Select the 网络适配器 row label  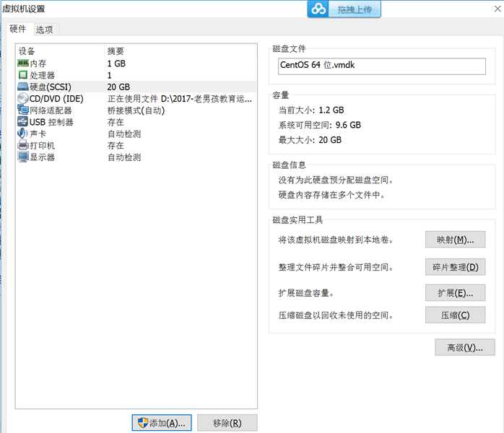[x=51, y=110]
